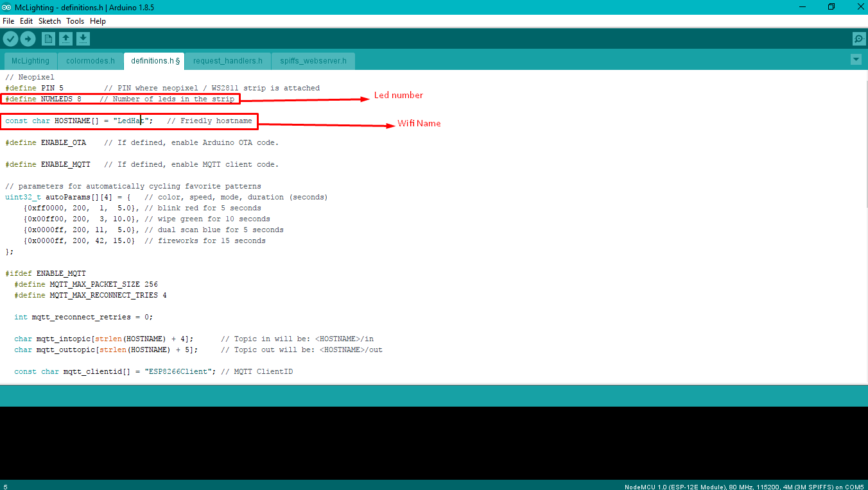Click the Save sketch icon
This screenshot has height=490, width=868.
coord(83,38)
